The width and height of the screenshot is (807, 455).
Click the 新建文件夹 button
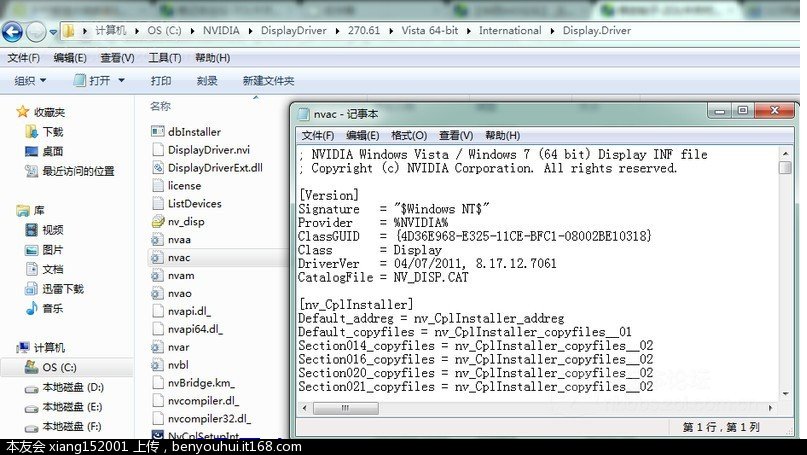268,81
